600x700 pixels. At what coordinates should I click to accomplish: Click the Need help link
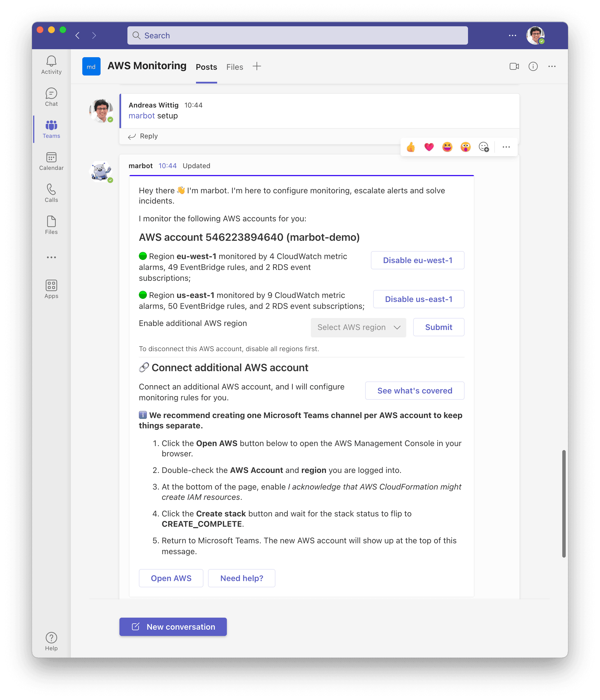[x=241, y=578]
